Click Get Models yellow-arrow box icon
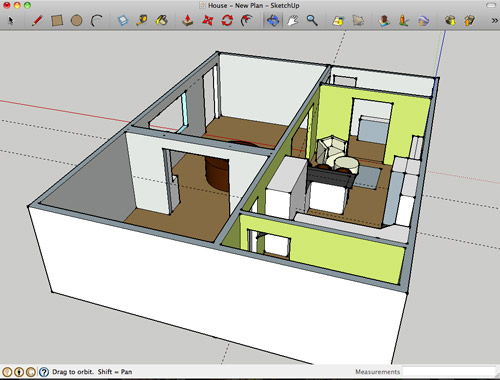The image size is (500, 380). pos(450,21)
